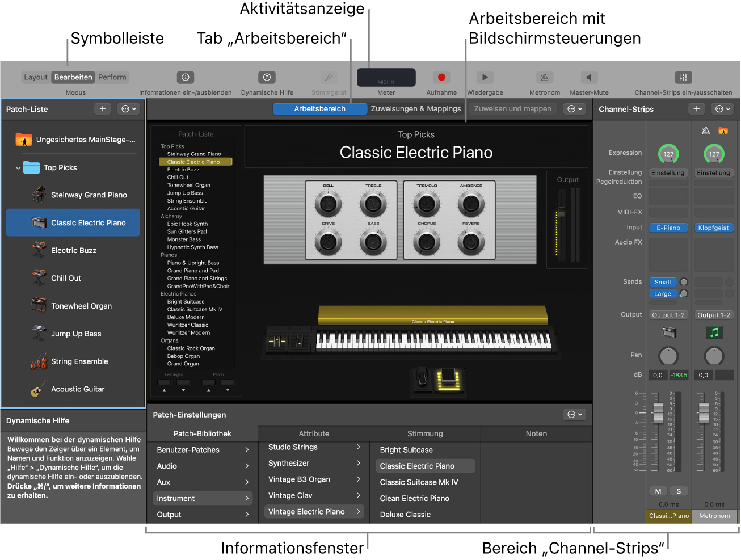Click the Zuweisen und mappen button
The image size is (741, 560).
(x=513, y=109)
